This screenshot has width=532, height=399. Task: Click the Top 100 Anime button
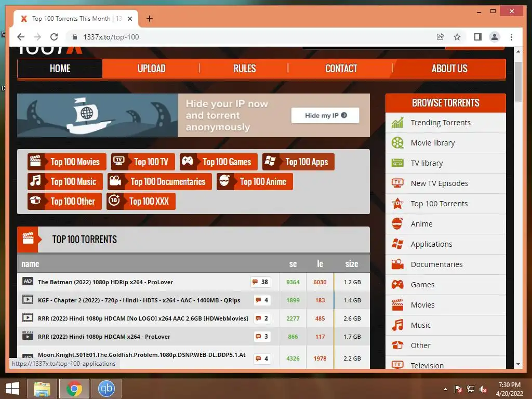(x=255, y=181)
